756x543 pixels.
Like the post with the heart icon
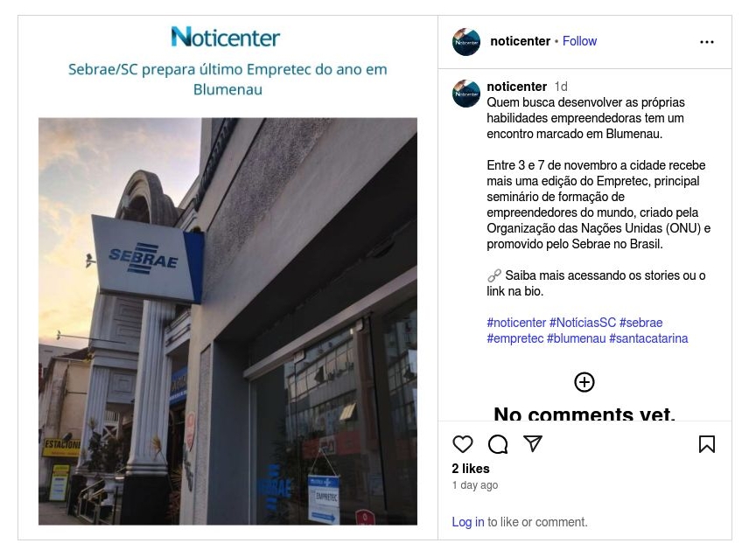[x=462, y=443]
